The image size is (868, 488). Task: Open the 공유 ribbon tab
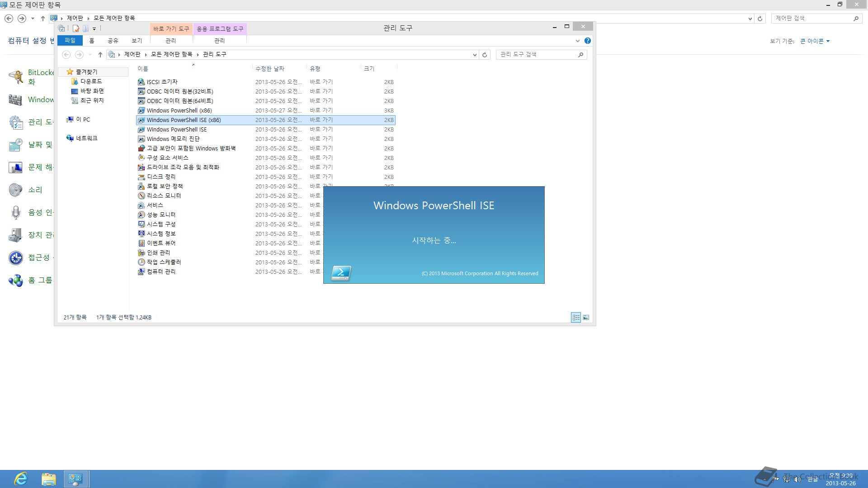point(113,41)
